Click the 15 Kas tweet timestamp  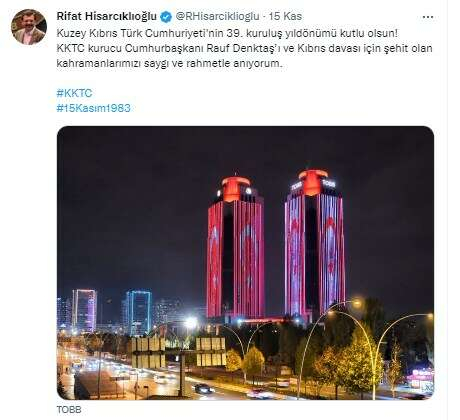(285, 16)
